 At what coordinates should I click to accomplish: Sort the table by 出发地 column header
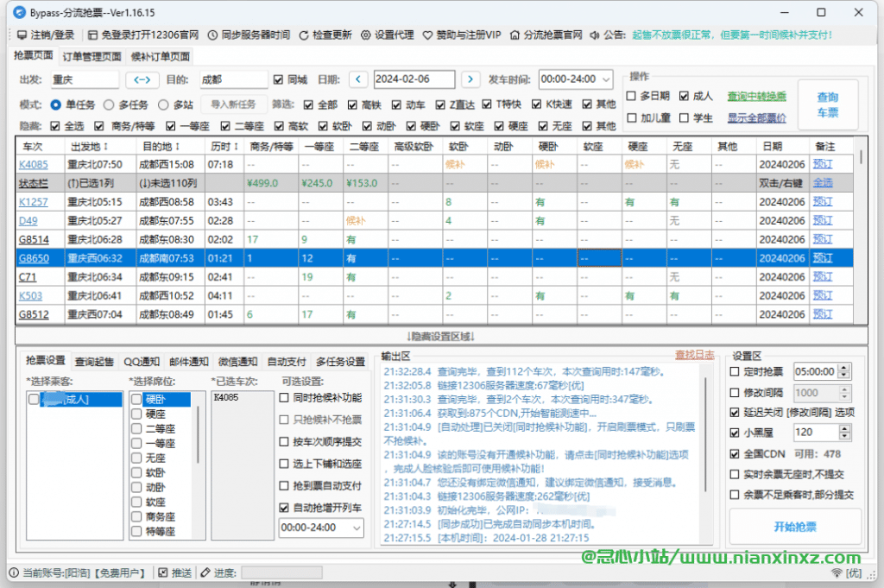(100, 147)
